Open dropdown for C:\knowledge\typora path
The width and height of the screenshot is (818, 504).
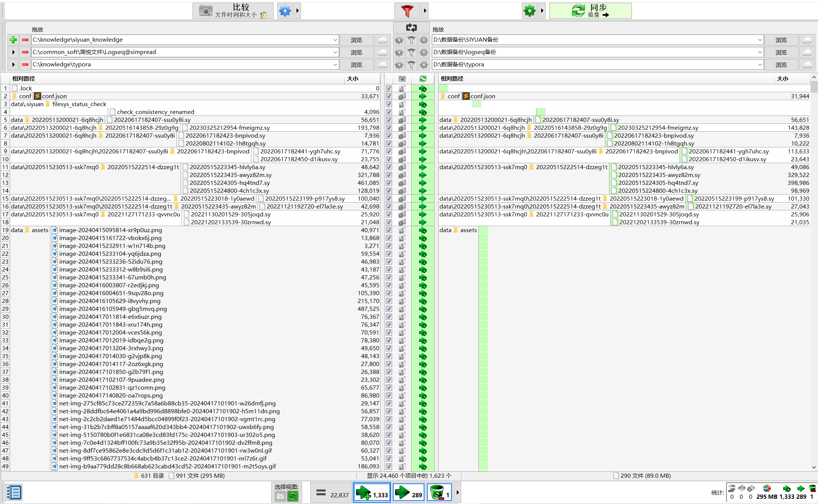tap(335, 64)
